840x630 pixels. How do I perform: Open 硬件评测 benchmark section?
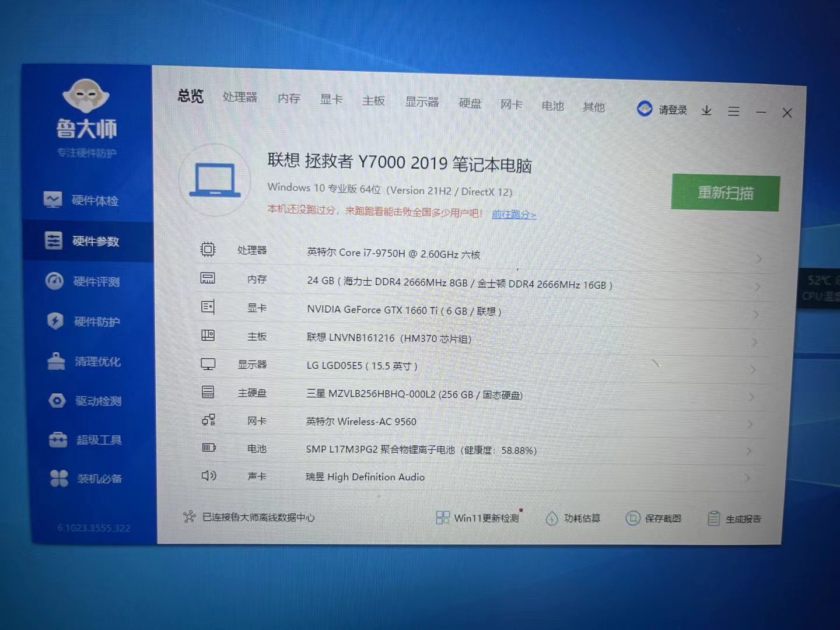(83, 281)
